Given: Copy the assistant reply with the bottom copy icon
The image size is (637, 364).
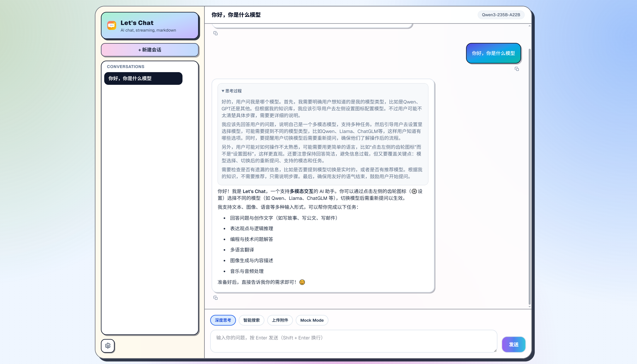Looking at the screenshot, I should 215,298.
